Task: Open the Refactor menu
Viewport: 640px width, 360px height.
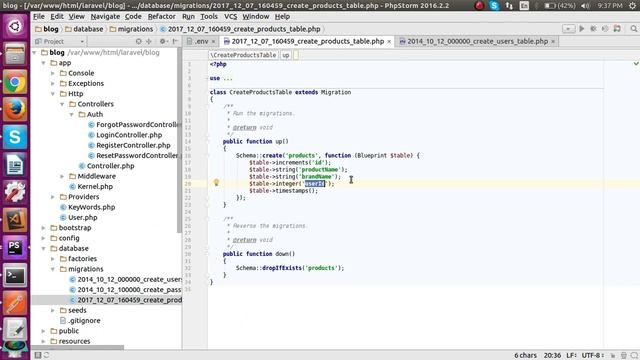Action: coord(161,16)
